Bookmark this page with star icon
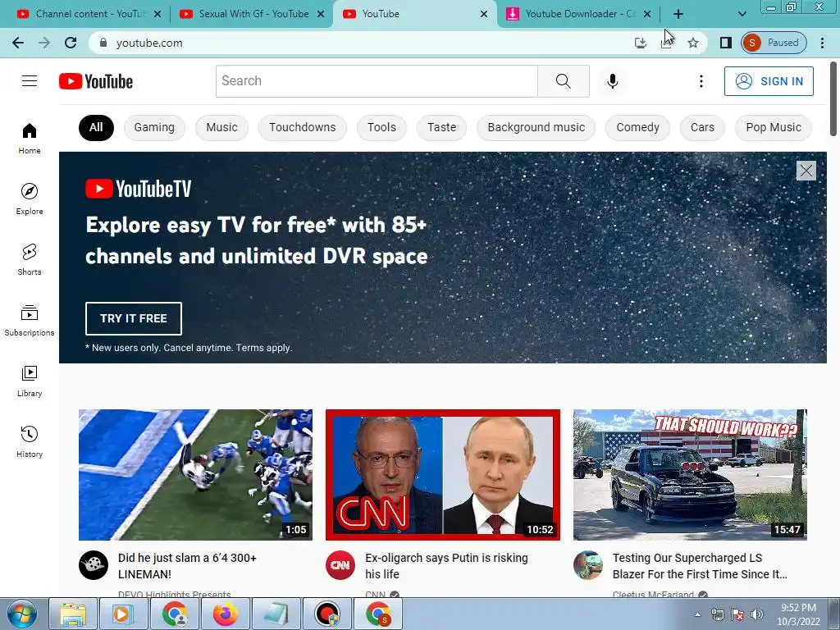The height and width of the screenshot is (630, 840). coord(692,43)
